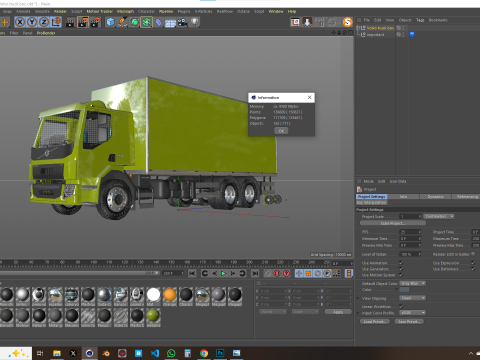
Task: Select the green material sphere thumbnail
Action: point(153,315)
